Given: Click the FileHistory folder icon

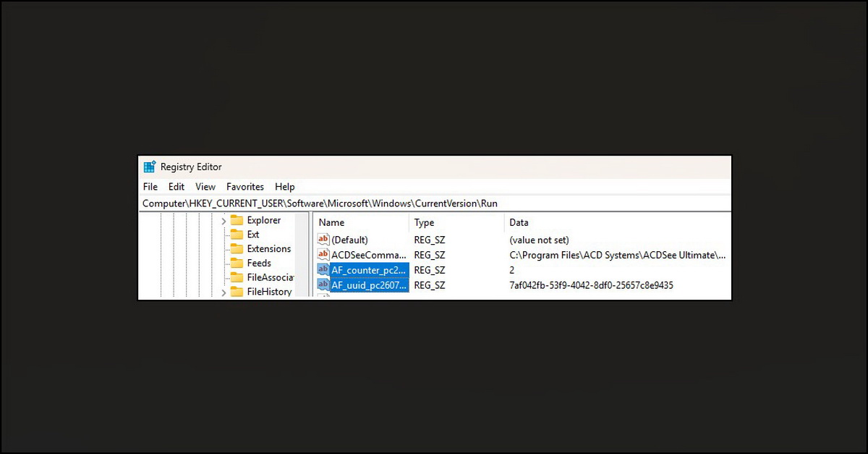Looking at the screenshot, I should [x=237, y=292].
